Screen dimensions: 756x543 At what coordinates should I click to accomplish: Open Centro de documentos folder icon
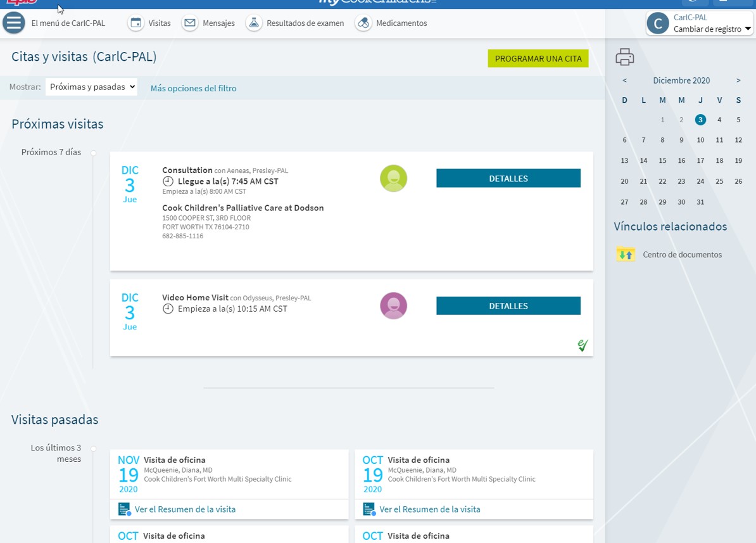[x=626, y=254]
